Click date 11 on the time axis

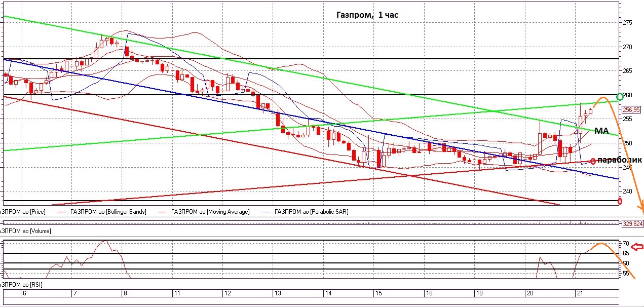pos(177,293)
